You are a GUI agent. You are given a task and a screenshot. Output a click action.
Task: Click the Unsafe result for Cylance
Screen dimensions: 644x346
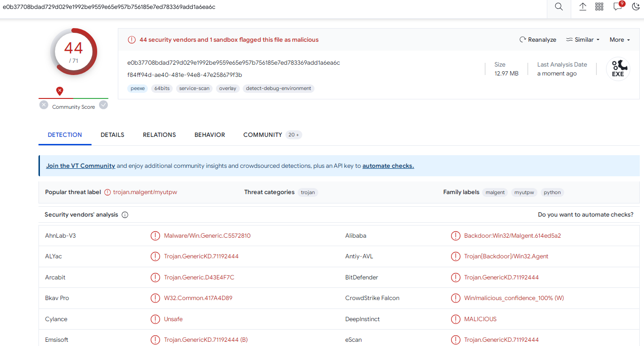click(173, 319)
